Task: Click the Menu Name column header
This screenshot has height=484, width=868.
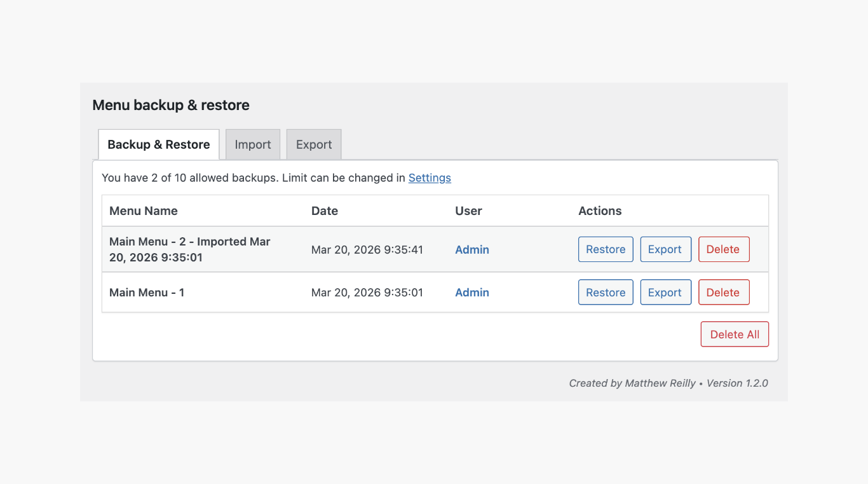Action: [x=144, y=211]
